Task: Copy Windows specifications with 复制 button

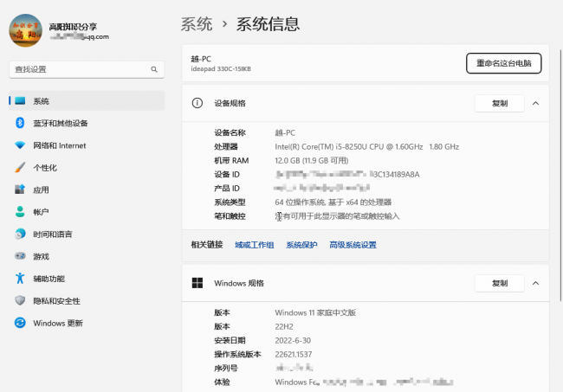Action: (500, 283)
